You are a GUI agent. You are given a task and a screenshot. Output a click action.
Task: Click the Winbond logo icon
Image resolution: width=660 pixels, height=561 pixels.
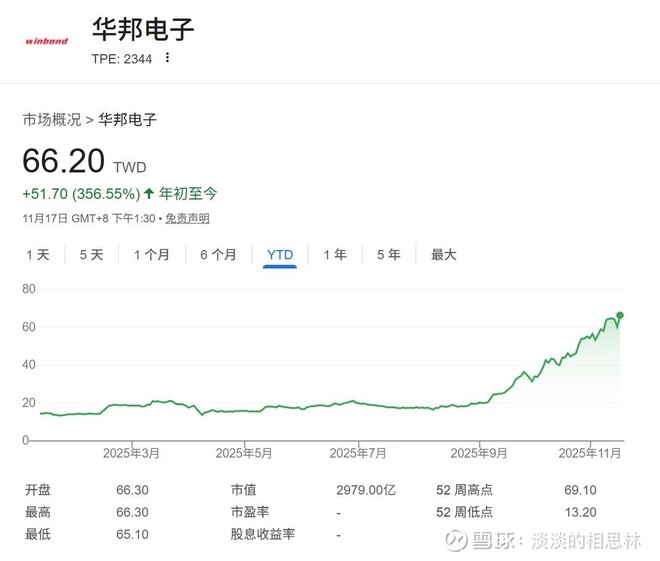coord(47,41)
